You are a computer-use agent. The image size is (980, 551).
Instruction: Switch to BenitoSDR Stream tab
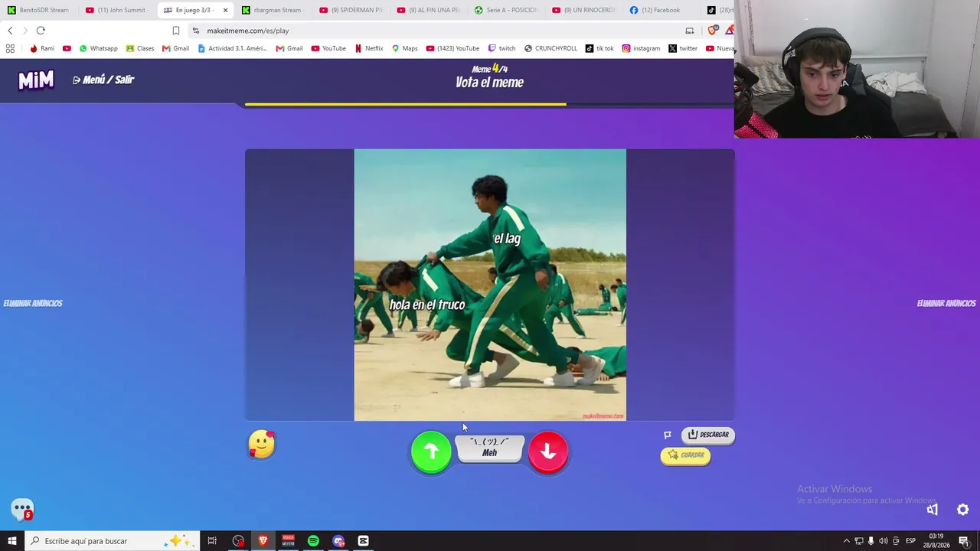(x=39, y=10)
